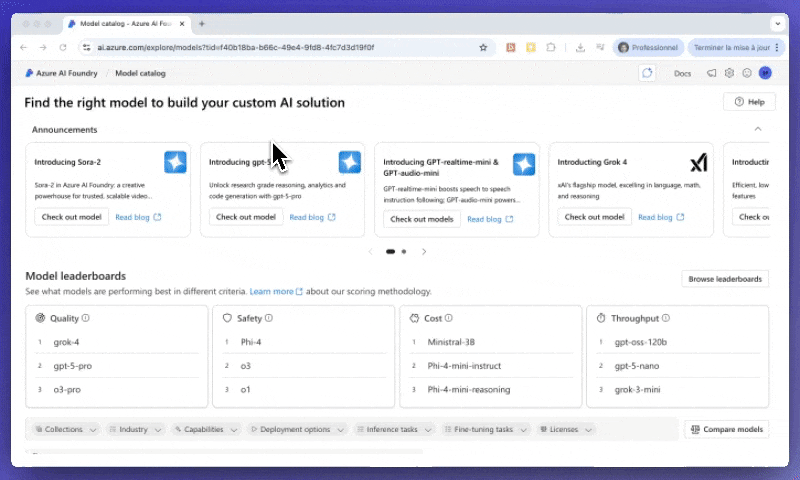800x480 pixels.
Task: Open settings gear icon in header
Action: click(729, 73)
